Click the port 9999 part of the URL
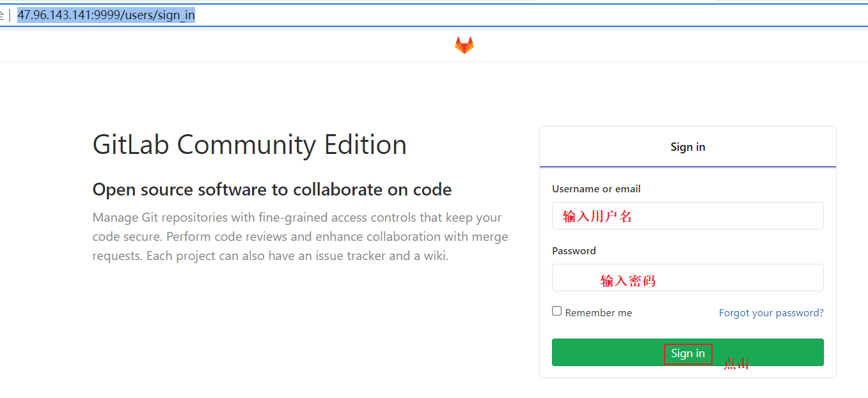Viewport: 868px width, 398px height. point(106,15)
